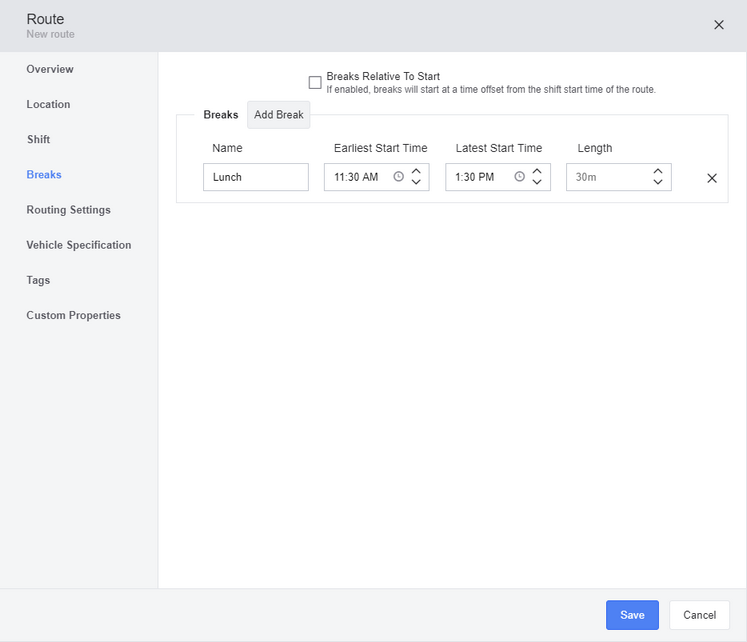The width and height of the screenshot is (747, 642).
Task: Remove the Lunch break row
Action: pyautogui.click(x=712, y=178)
